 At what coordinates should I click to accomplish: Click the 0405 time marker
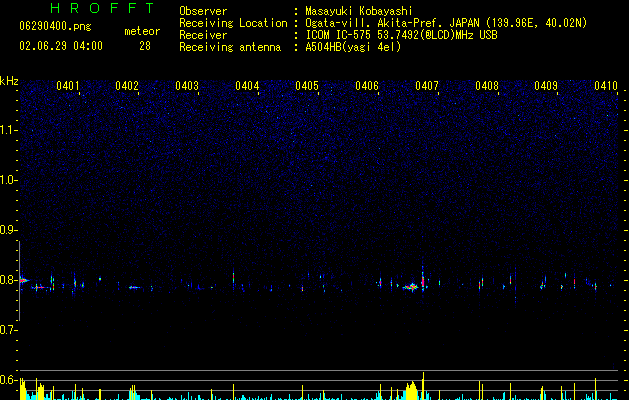click(307, 86)
